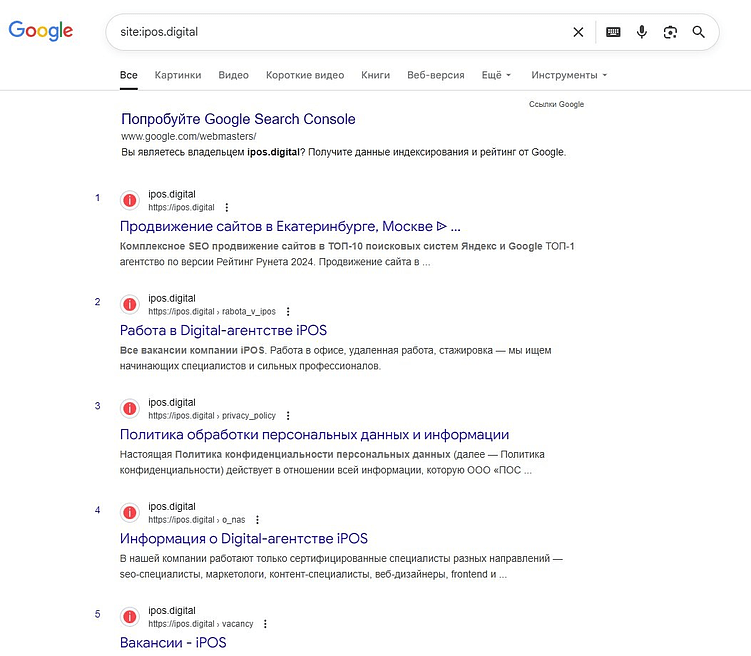Open Политика обработки персональных данных result
Image resolution: width=751 pixels, height=656 pixels.
point(314,434)
